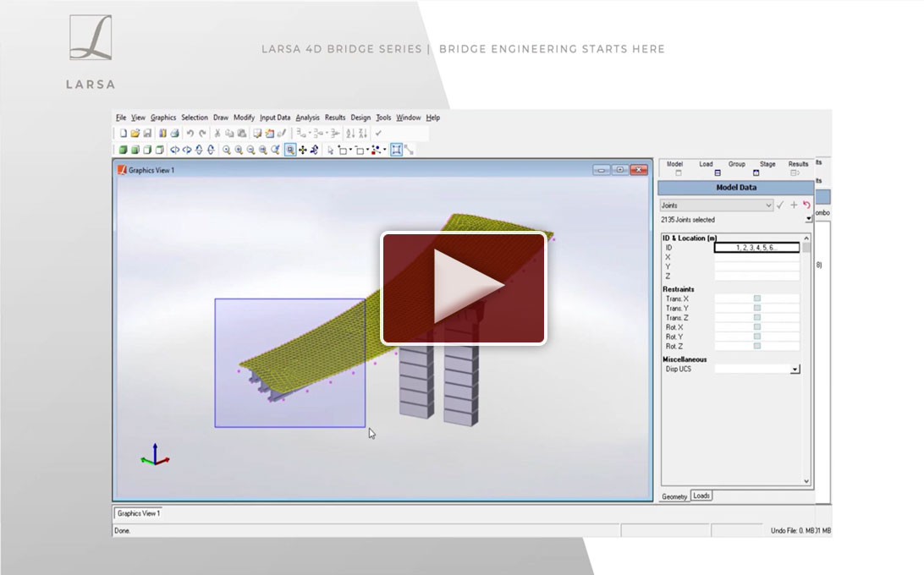Click the Paste icon in the toolbar
The height and width of the screenshot is (575, 924).
242,134
